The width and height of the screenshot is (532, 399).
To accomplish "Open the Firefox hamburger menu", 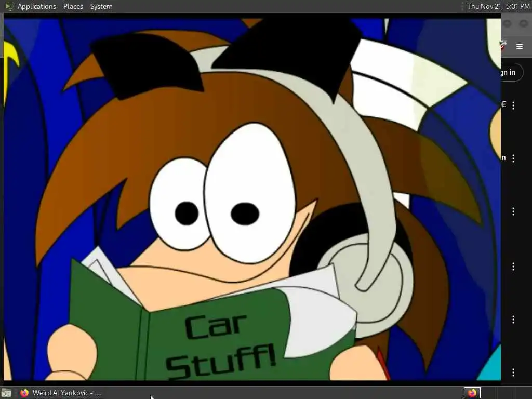I will coord(520,46).
